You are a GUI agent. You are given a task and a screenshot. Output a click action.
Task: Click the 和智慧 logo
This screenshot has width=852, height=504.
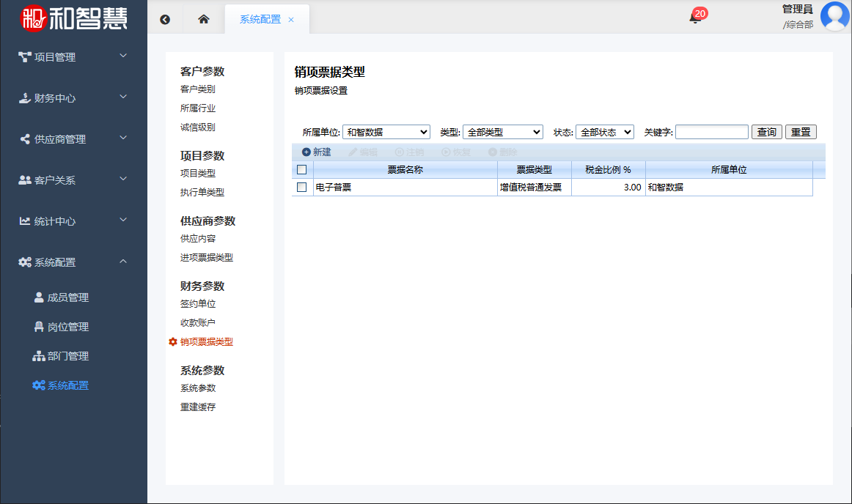pos(73,18)
